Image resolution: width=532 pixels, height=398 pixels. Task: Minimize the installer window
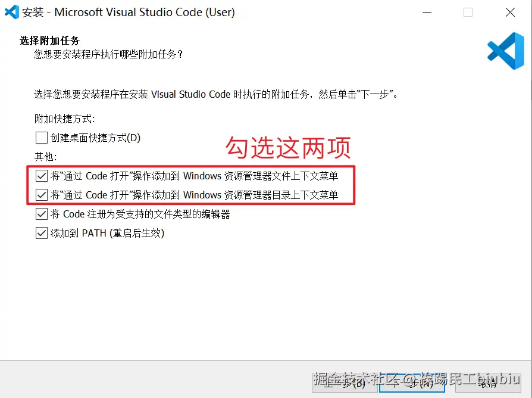click(x=427, y=13)
